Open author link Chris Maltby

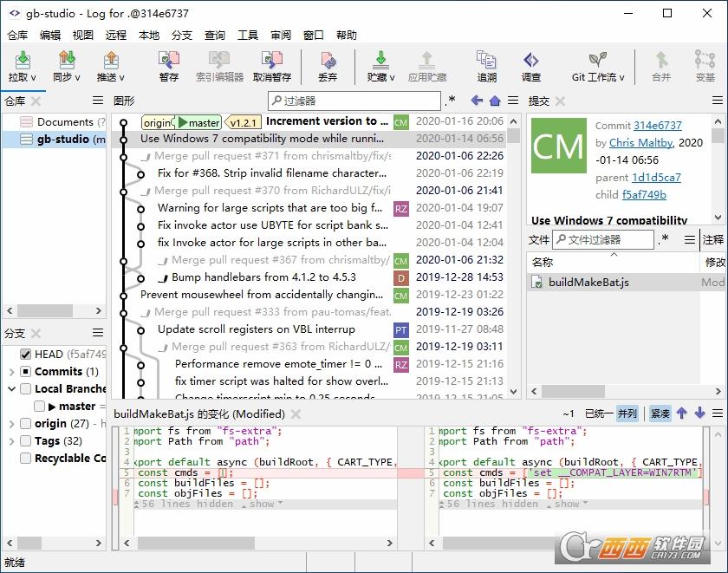[640, 142]
